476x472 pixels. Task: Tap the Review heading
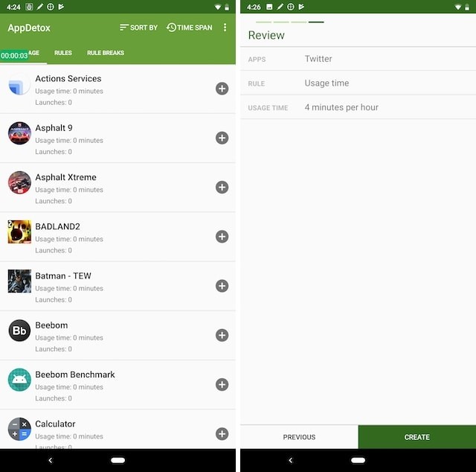[x=266, y=35]
